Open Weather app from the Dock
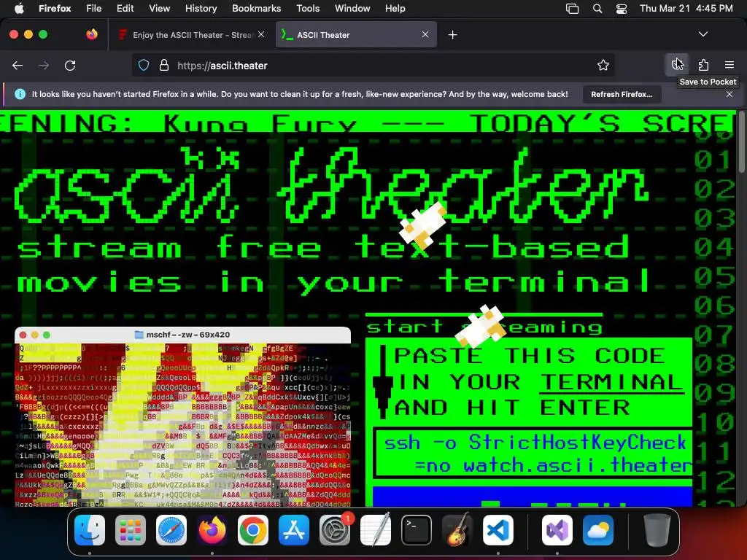 (598, 530)
